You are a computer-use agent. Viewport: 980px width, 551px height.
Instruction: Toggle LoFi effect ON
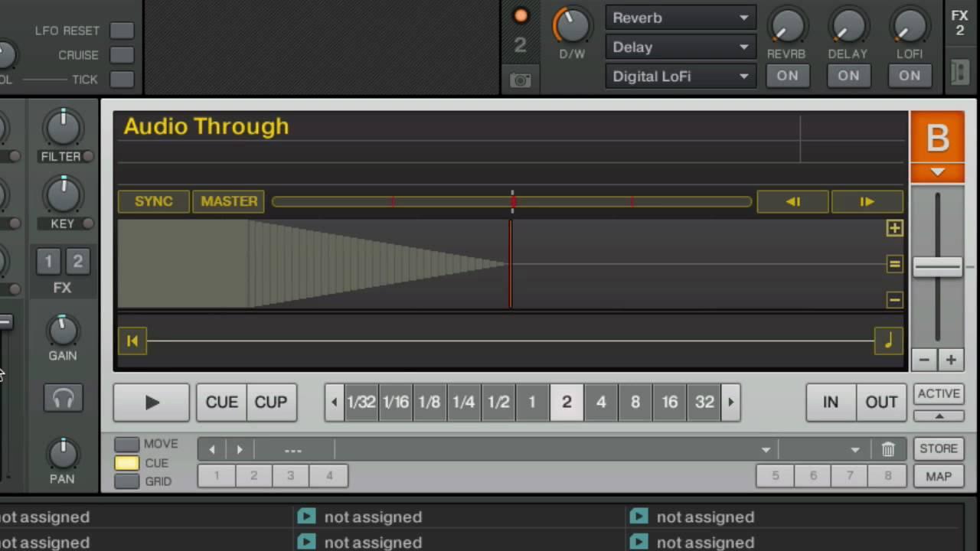coord(910,76)
